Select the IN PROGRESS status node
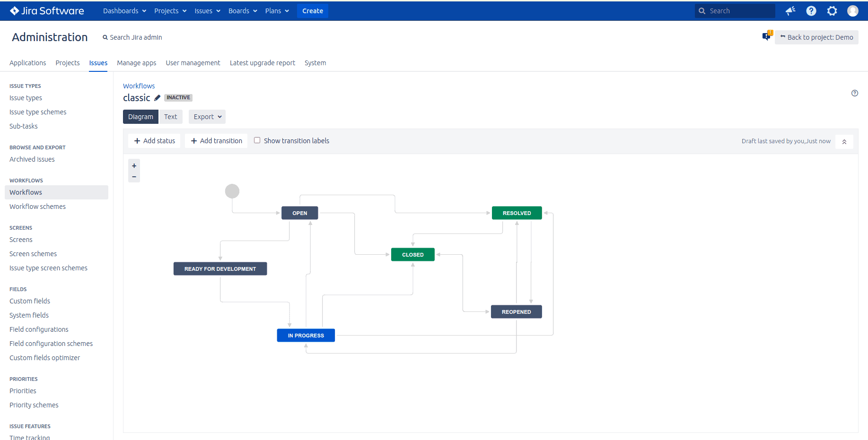The height and width of the screenshot is (440, 868). click(x=306, y=336)
